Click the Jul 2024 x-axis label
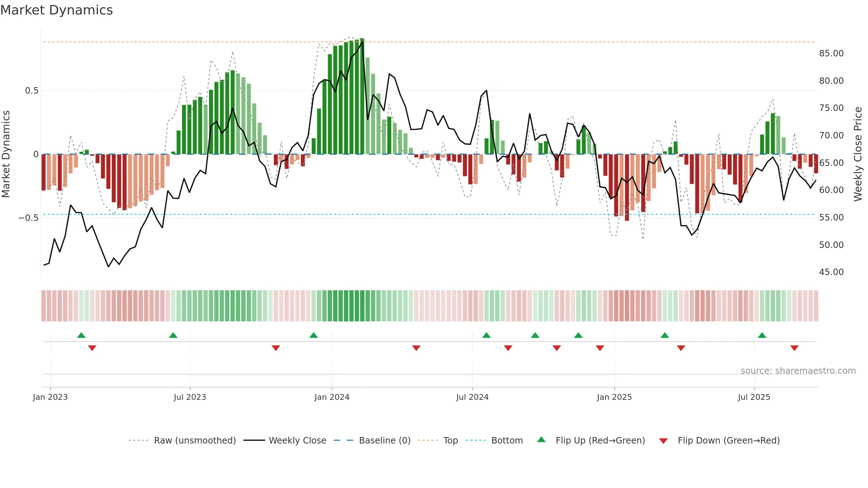868x488 pixels. pyautogui.click(x=472, y=397)
